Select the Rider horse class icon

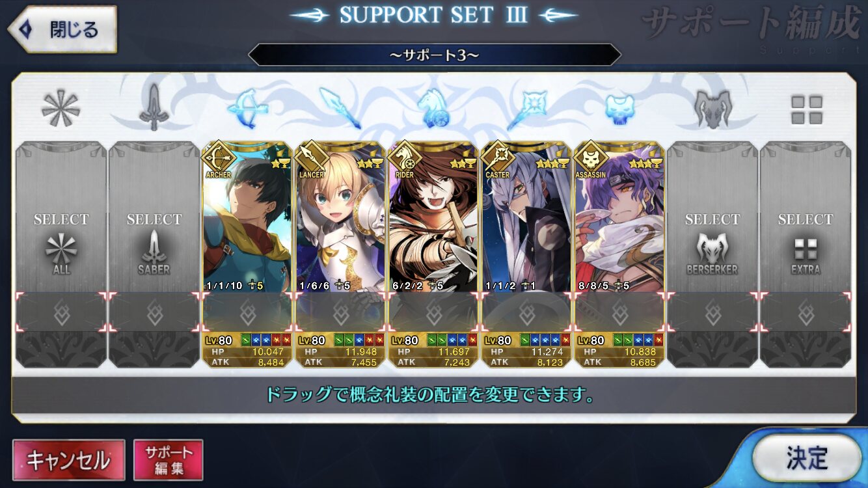tap(433, 109)
